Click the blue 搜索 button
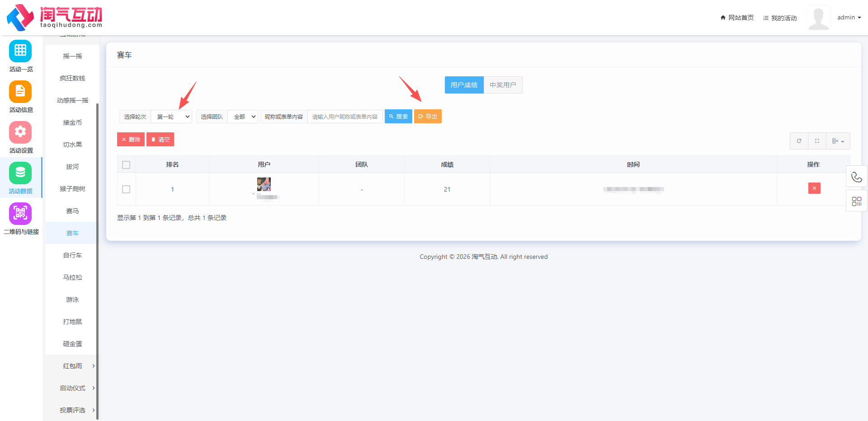This screenshot has height=421, width=868. [398, 117]
